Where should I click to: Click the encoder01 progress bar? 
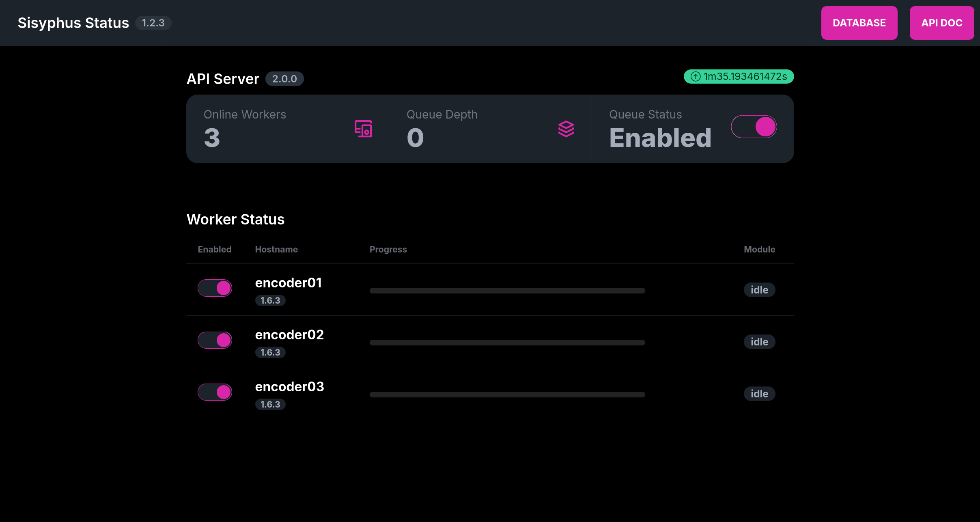(x=507, y=291)
